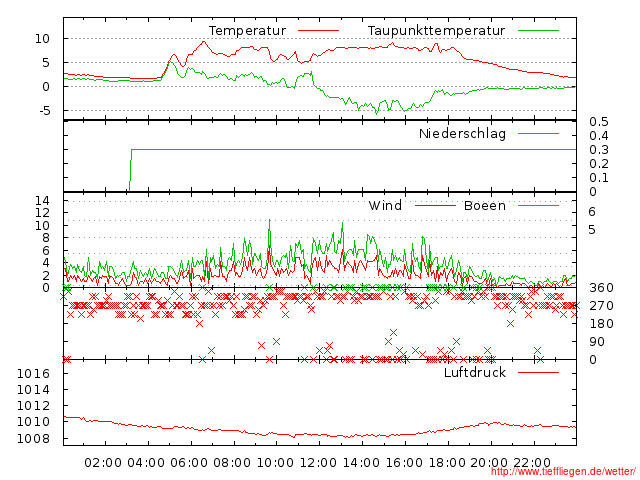Click the 10:00 time axis label
The height and width of the screenshot is (480, 640).
(x=275, y=463)
